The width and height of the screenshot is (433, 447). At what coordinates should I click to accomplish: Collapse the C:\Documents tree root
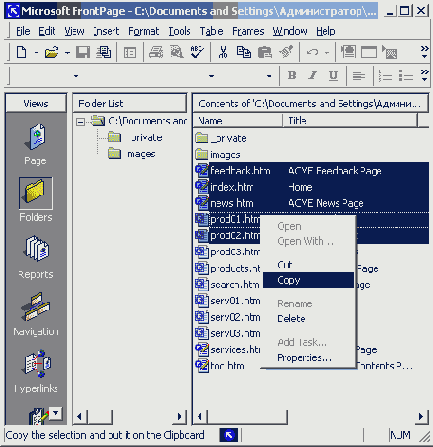80,122
